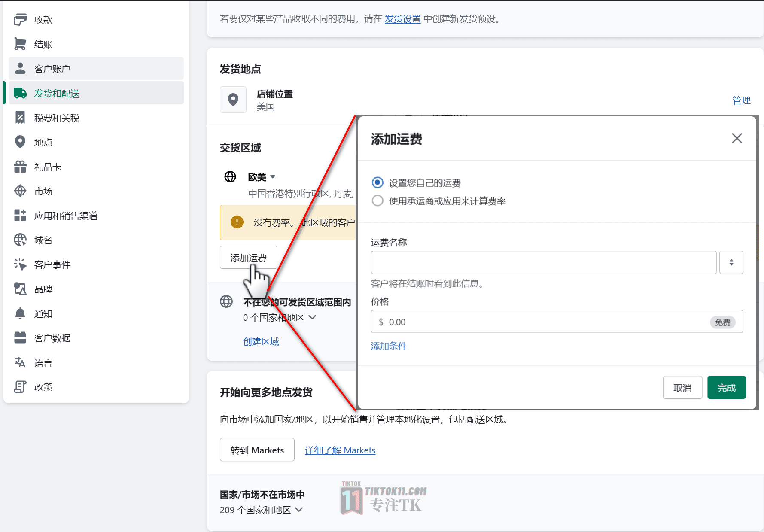Click 取消 in the dialog

[682, 388]
